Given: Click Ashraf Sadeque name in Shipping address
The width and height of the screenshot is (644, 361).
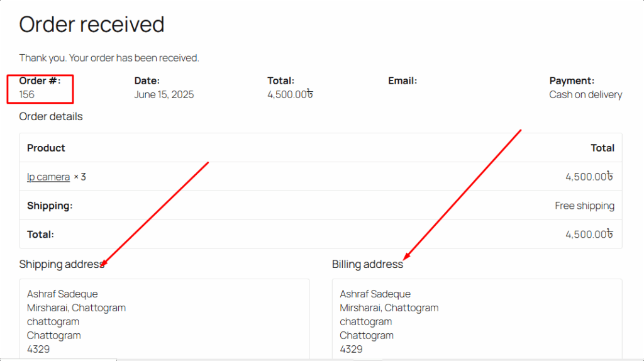Looking at the screenshot, I should click(x=62, y=294).
